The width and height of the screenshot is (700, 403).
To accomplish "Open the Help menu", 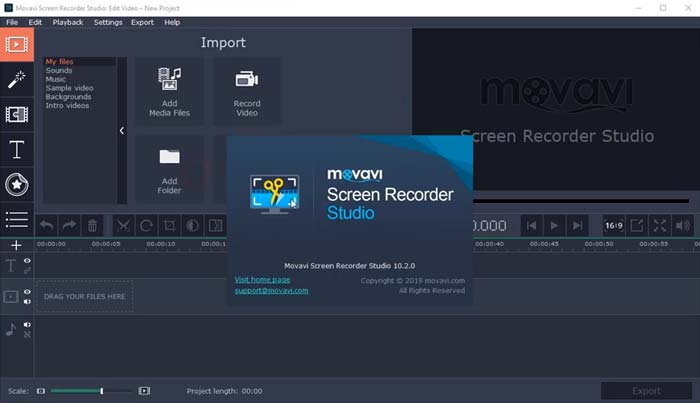I will pos(172,22).
